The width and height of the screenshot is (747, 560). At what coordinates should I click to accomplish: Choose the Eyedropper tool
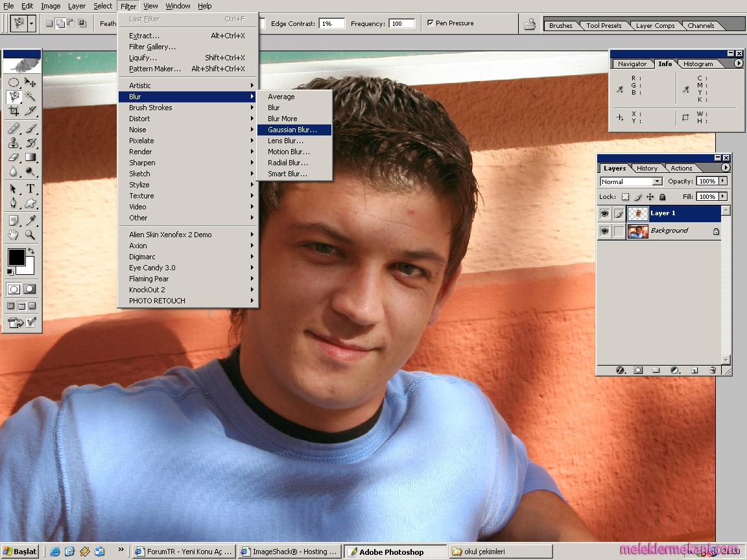pyautogui.click(x=30, y=220)
